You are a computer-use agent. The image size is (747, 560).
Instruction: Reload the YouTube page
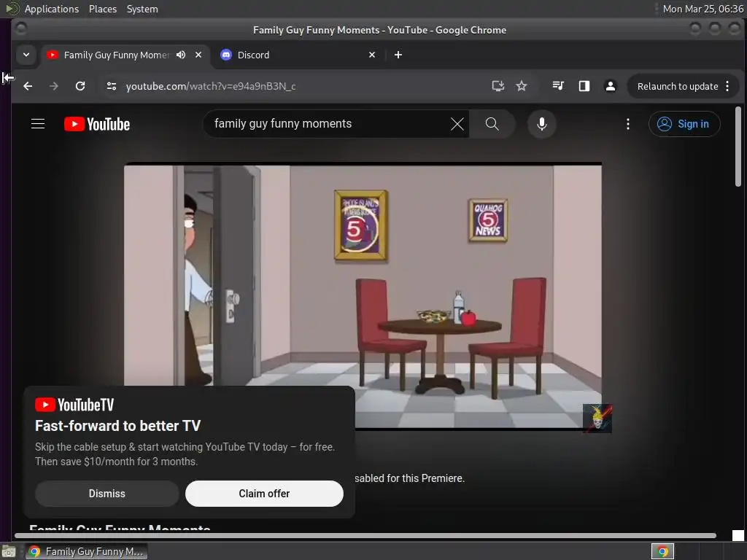(x=80, y=86)
